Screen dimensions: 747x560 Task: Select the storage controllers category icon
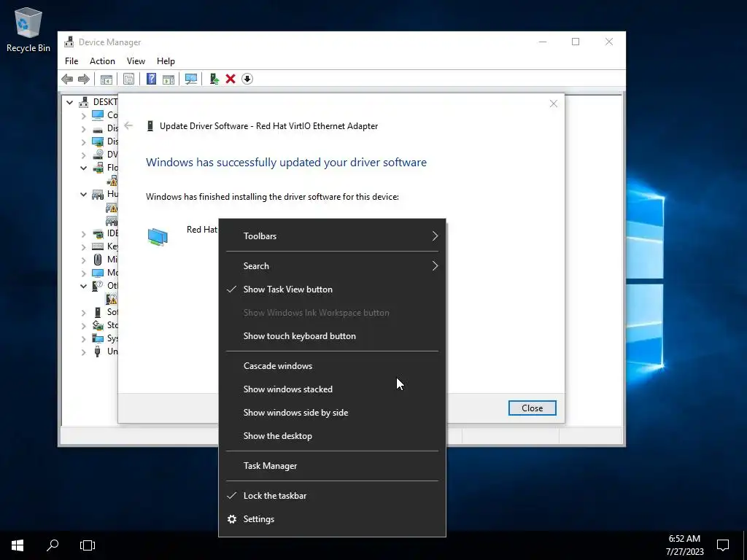(x=98, y=325)
